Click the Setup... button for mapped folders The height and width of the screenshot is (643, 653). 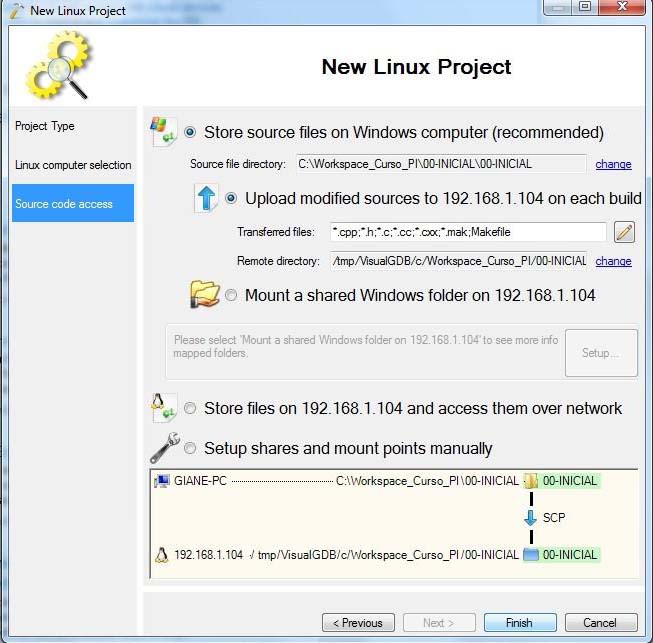pos(601,353)
